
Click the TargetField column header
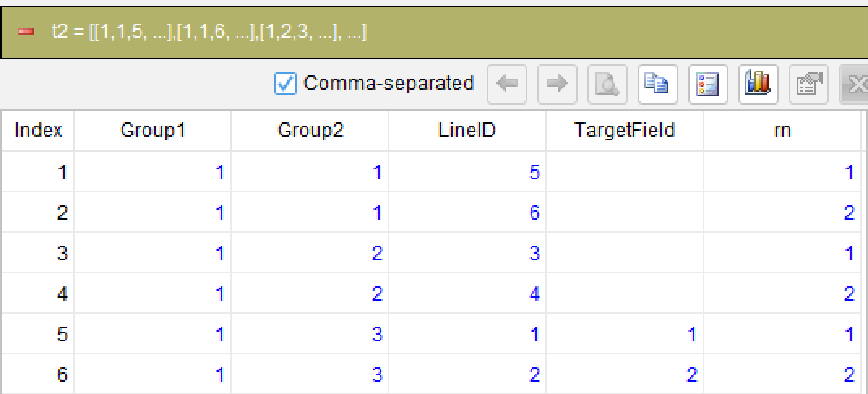(625, 131)
